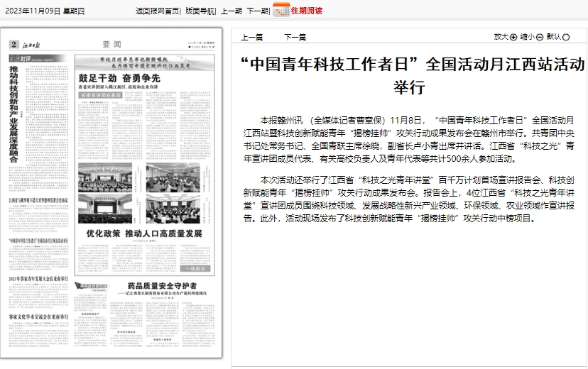
Task: Click the 放大 plus icon
Action: point(513,37)
